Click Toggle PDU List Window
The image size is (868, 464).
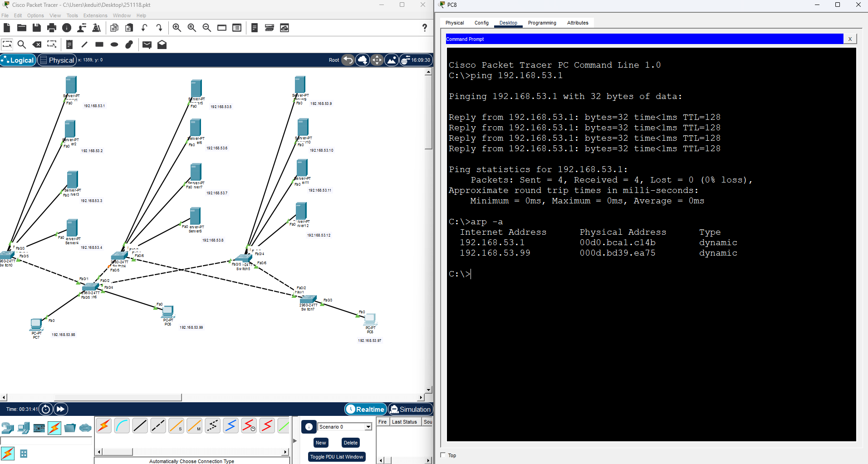[x=337, y=457]
